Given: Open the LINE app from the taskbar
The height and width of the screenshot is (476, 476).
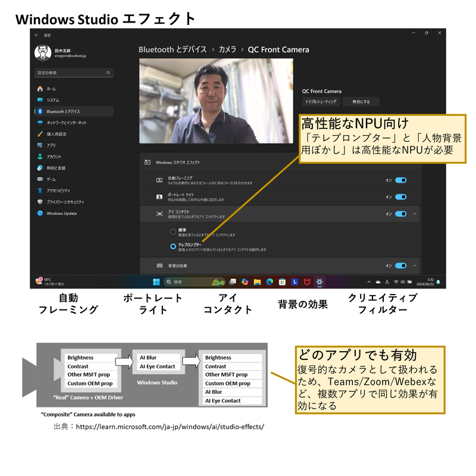Looking at the screenshot, I should pos(294,281).
